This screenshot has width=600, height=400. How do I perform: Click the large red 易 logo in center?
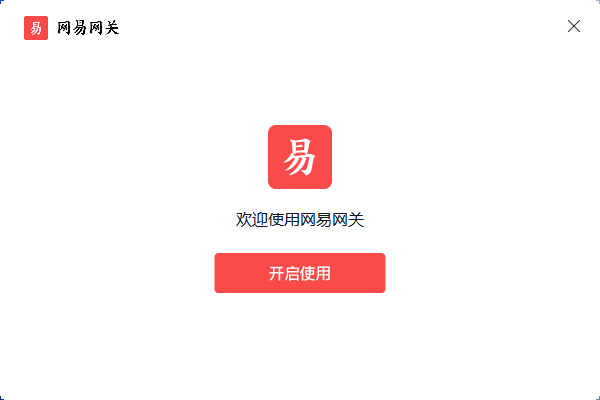click(300, 157)
